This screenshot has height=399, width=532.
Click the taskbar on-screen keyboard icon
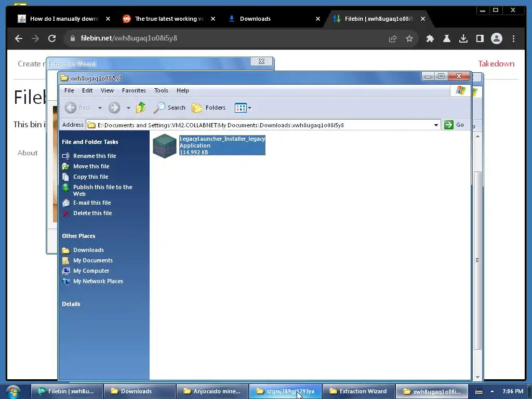[478, 392]
